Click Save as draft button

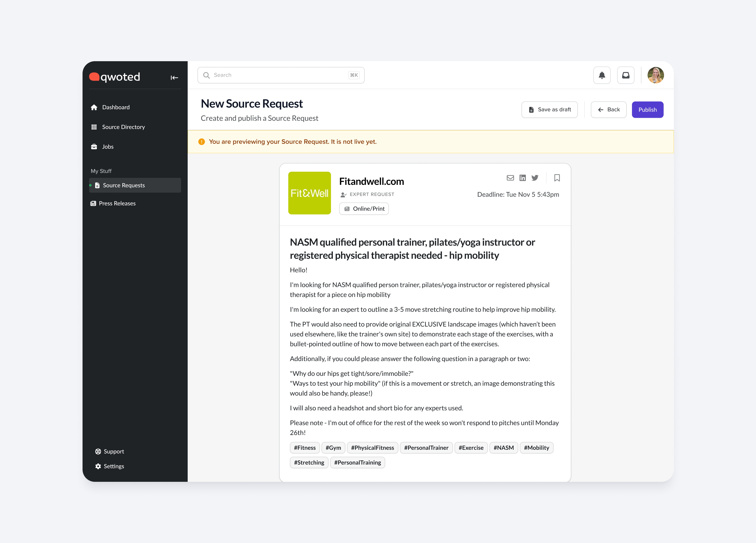(x=549, y=110)
